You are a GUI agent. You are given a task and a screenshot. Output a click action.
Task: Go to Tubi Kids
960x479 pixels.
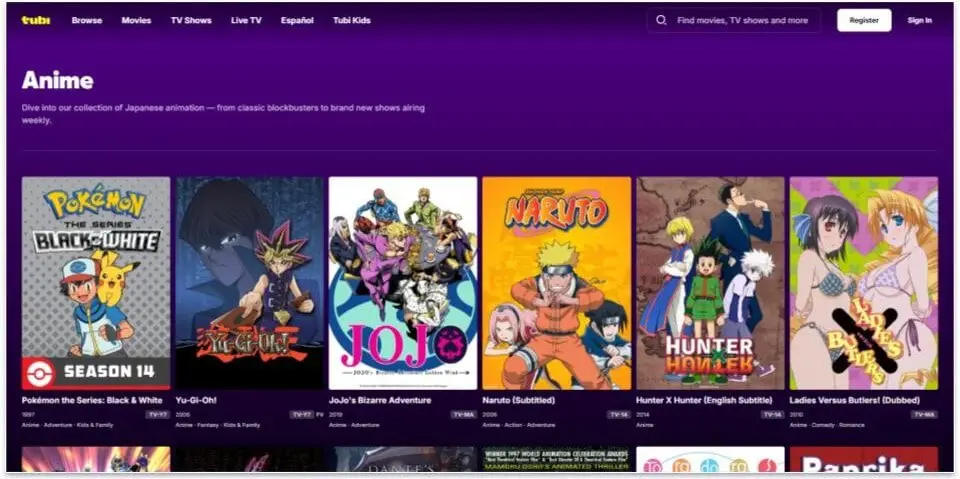(x=351, y=20)
